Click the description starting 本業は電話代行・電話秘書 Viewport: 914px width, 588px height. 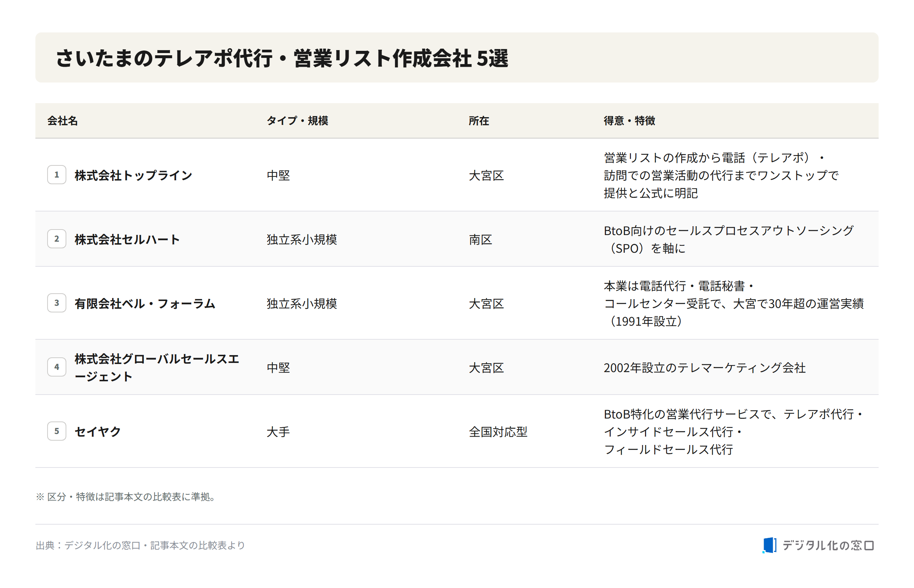click(x=734, y=304)
